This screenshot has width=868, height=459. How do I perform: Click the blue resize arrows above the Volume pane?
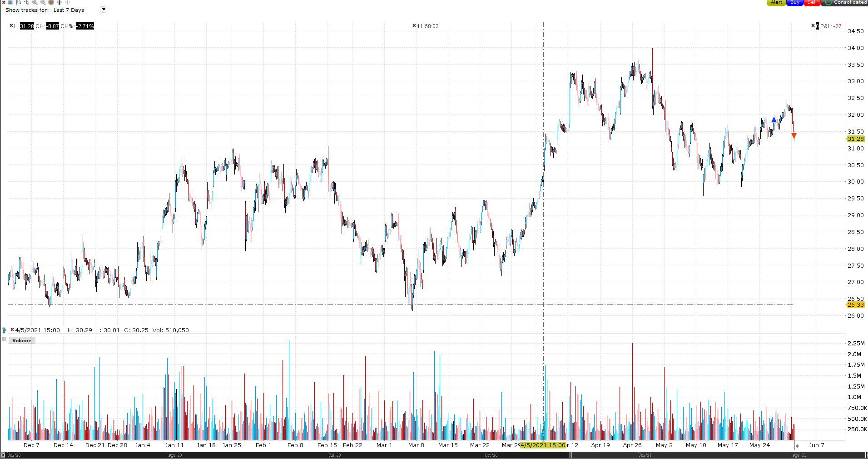(x=4, y=330)
